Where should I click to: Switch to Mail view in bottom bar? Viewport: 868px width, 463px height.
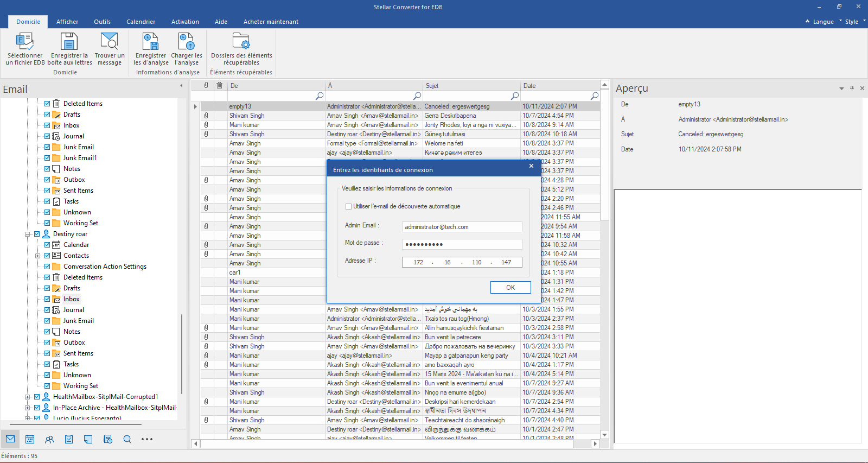click(x=10, y=439)
